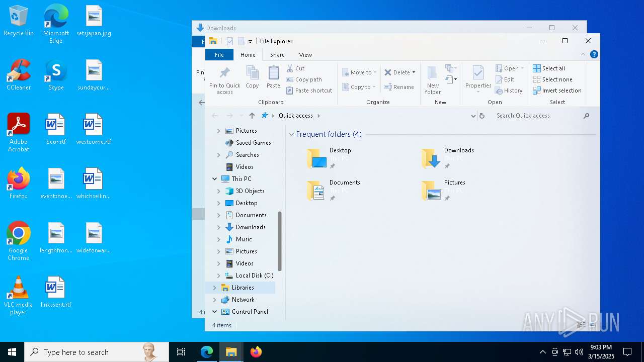
Task: Switch to the Home tab
Action: click(248, 55)
